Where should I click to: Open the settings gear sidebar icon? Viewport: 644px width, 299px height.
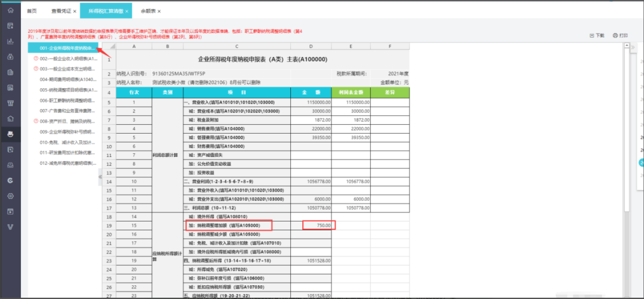[10, 196]
